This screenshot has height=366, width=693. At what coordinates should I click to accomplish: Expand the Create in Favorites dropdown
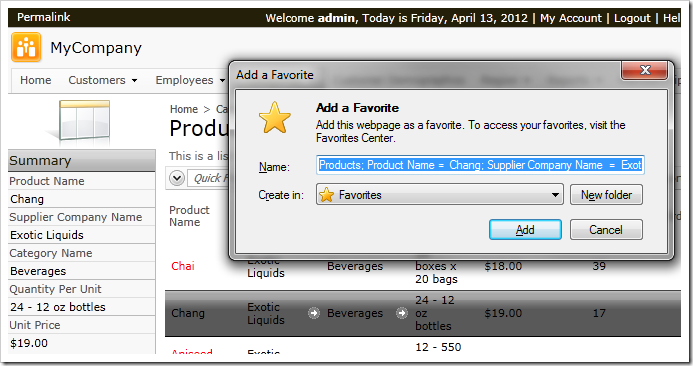tap(440, 194)
